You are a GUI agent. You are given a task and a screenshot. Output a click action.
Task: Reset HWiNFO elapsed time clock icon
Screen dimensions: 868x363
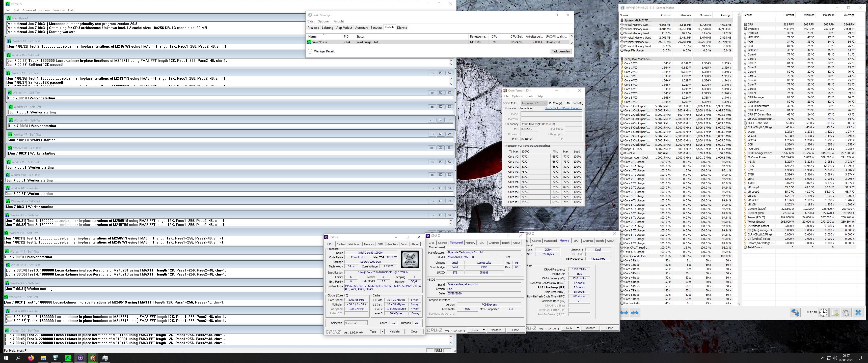(x=823, y=313)
